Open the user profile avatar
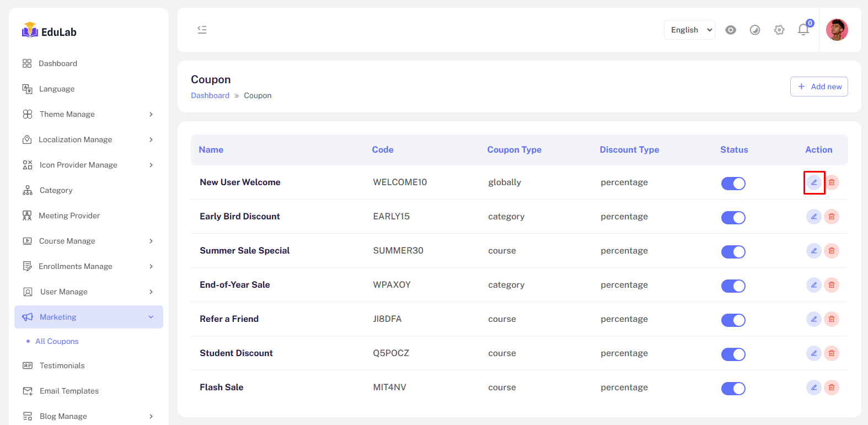868x425 pixels. [837, 30]
